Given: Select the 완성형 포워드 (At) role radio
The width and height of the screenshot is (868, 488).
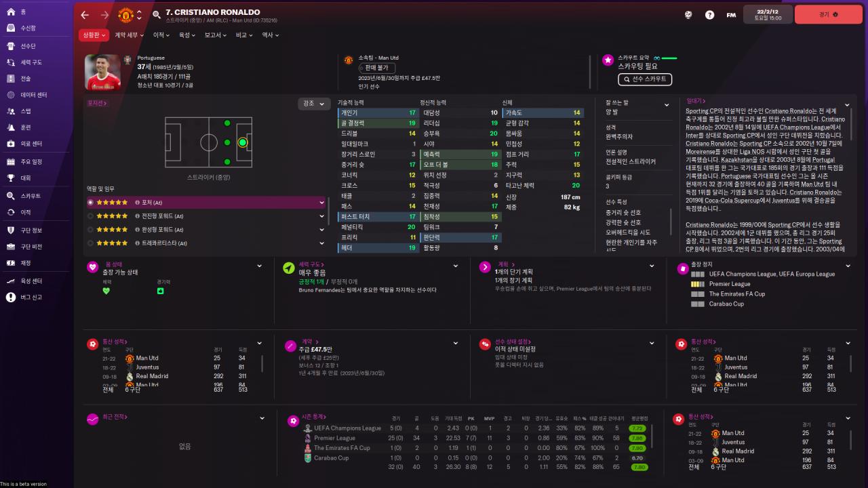Looking at the screenshot, I should click(x=91, y=230).
